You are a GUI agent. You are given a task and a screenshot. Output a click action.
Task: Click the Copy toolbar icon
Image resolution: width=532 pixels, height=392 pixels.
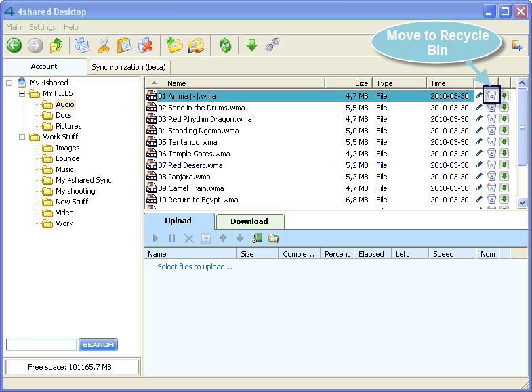82,45
